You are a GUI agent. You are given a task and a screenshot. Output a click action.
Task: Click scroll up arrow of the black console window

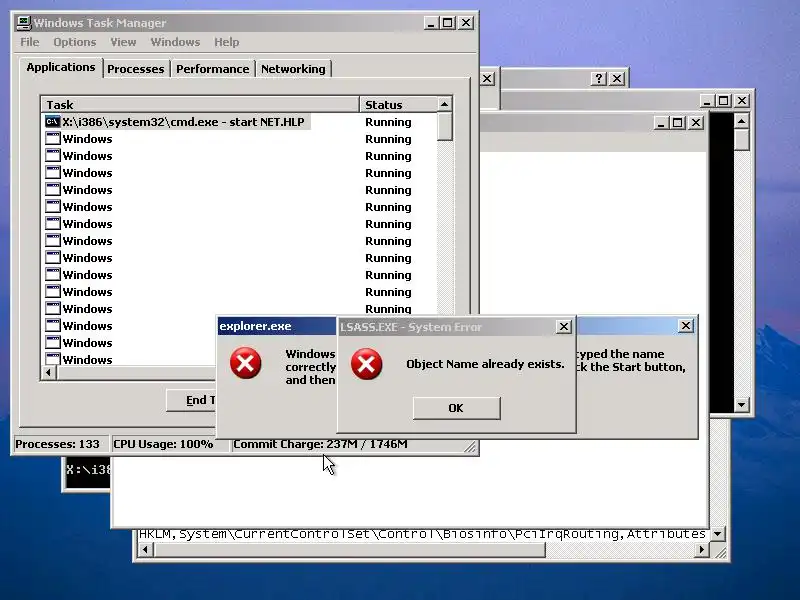tap(741, 121)
